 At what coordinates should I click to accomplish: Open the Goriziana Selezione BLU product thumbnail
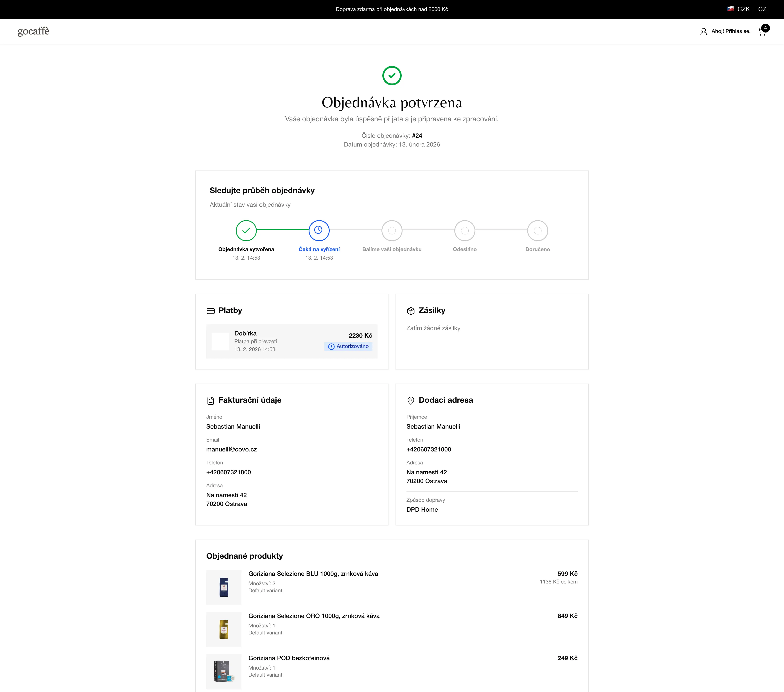(224, 587)
